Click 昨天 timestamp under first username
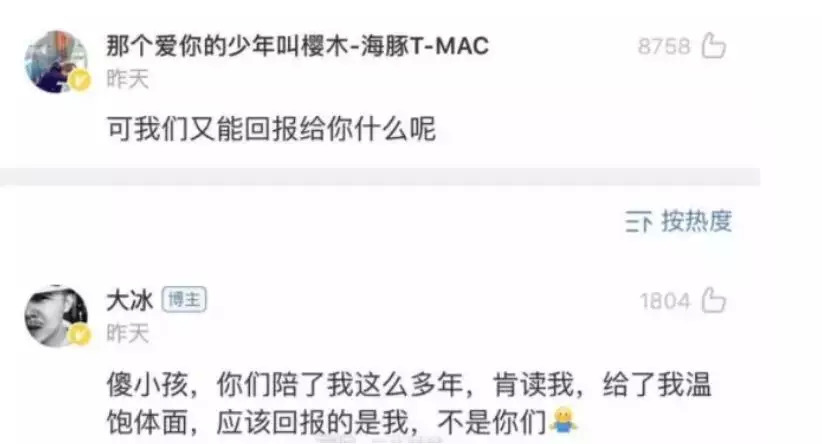Image resolution: width=822 pixels, height=444 pixels. point(127,79)
